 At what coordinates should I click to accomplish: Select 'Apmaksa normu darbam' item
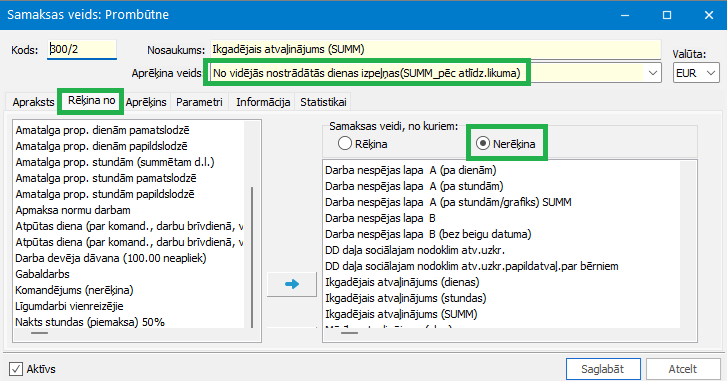pos(73,210)
